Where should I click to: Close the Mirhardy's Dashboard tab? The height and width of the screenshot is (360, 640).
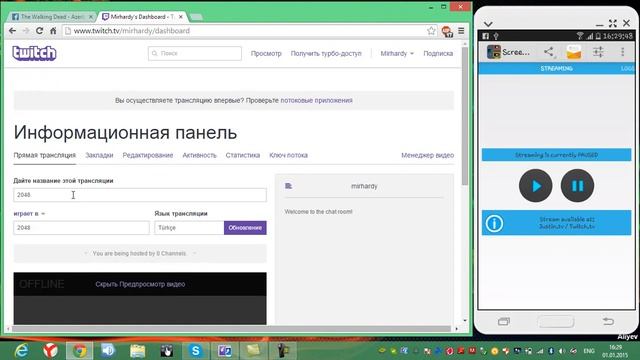180,17
